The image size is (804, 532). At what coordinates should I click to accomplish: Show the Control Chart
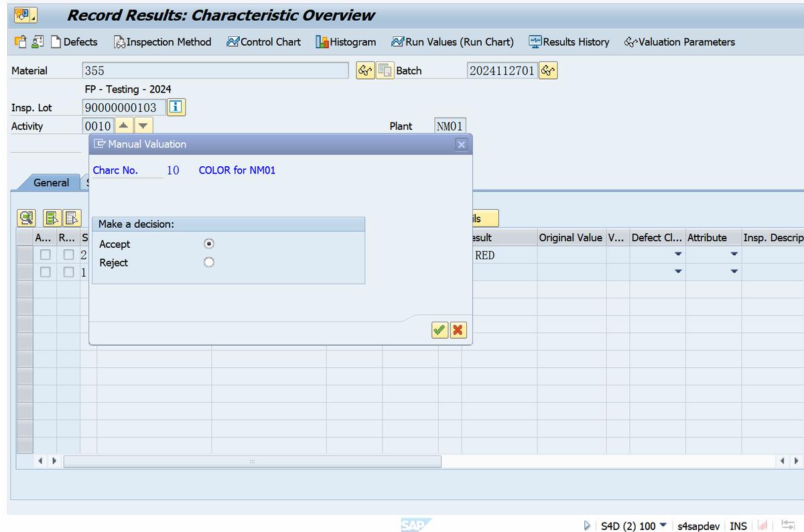[x=264, y=42]
